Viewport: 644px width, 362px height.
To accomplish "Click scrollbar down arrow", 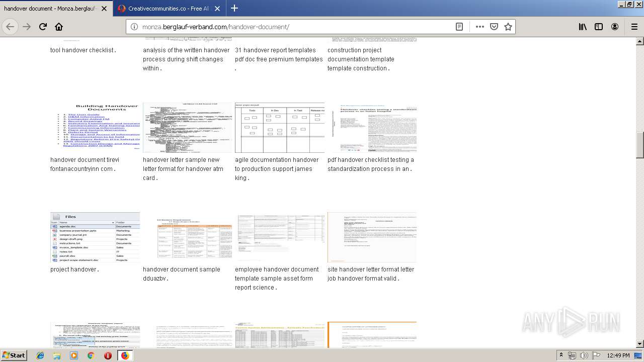I will pos(640,343).
